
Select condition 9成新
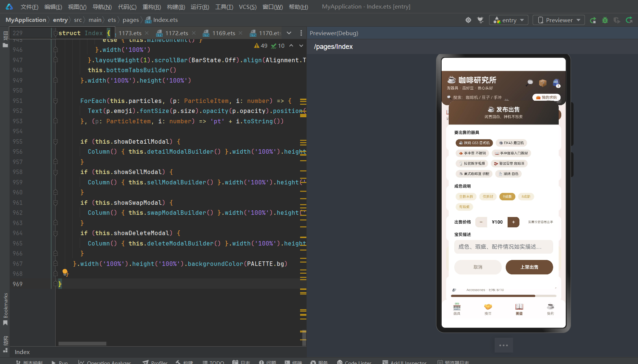[x=507, y=197]
